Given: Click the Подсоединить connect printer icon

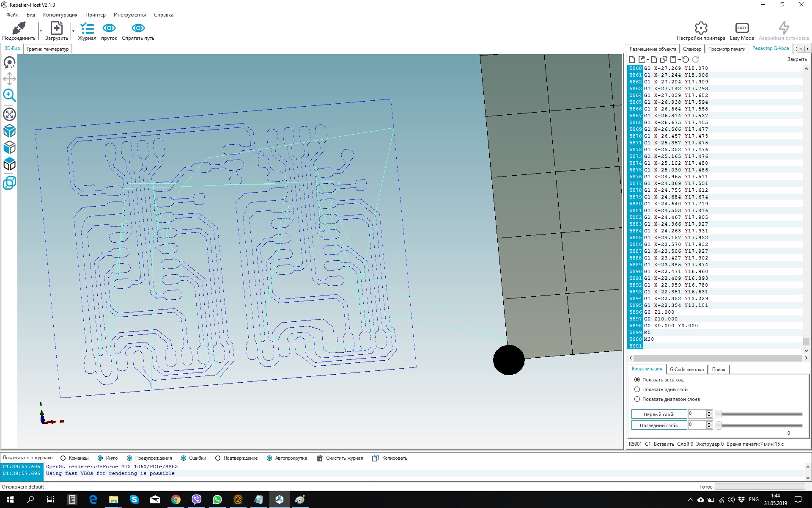Looking at the screenshot, I should (x=19, y=28).
